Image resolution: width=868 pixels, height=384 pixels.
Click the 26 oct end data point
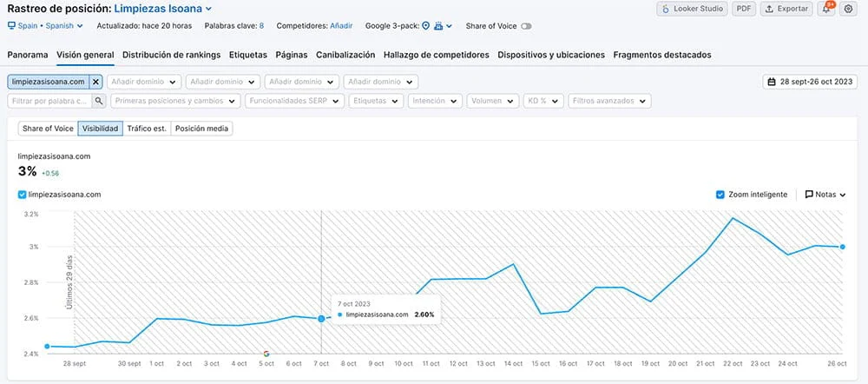coord(843,247)
